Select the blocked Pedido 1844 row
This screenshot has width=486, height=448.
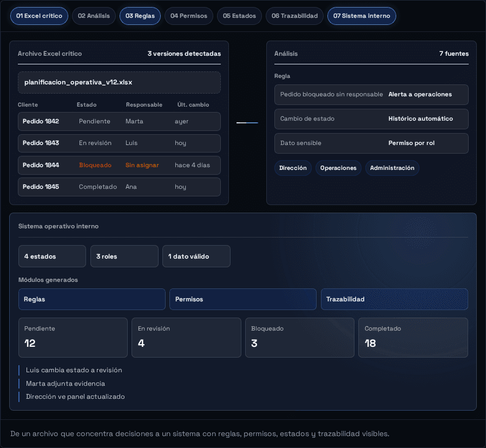pos(119,165)
